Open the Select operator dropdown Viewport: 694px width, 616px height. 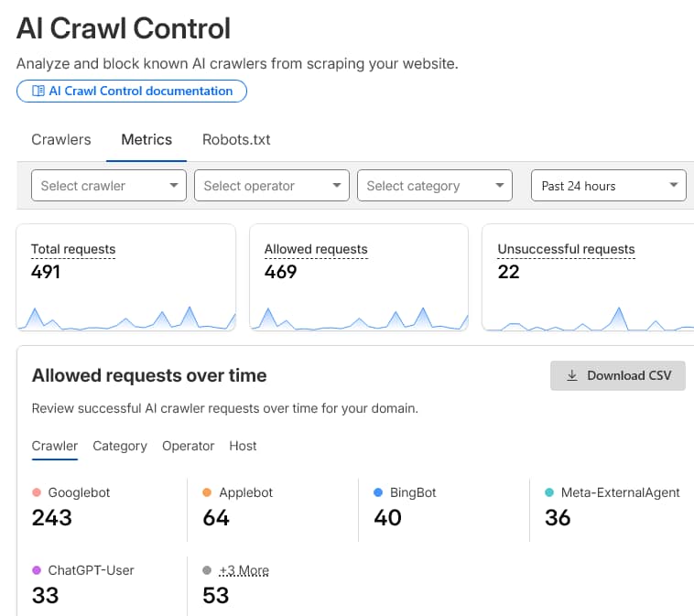pos(272,186)
